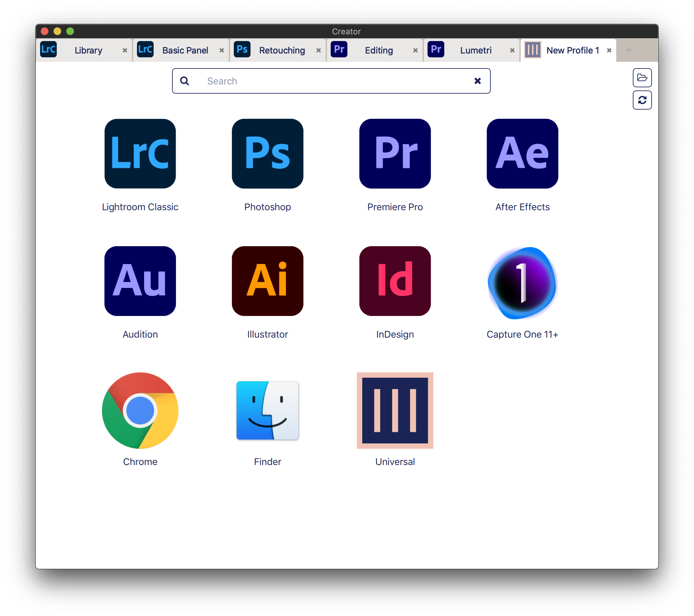Switch to the Basic Panel tab

(x=181, y=50)
